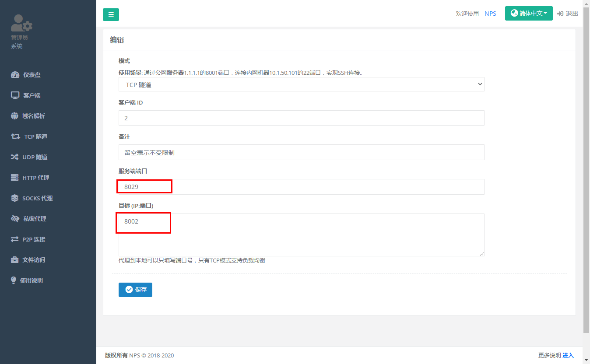Image resolution: width=590 pixels, height=364 pixels.
Task: Open the 简体中文 language dropdown
Action: point(529,13)
